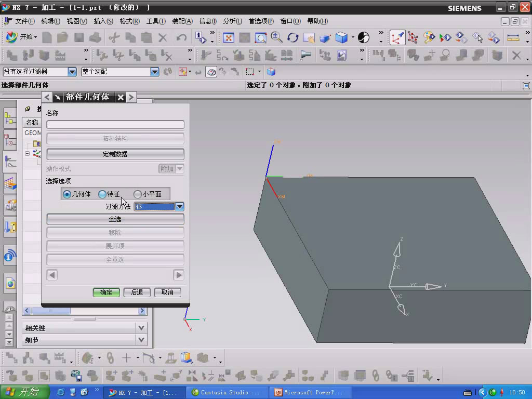Viewport: 532px width, 399px height.
Task: Collapse the MCS tree node
Action: [x=27, y=153]
